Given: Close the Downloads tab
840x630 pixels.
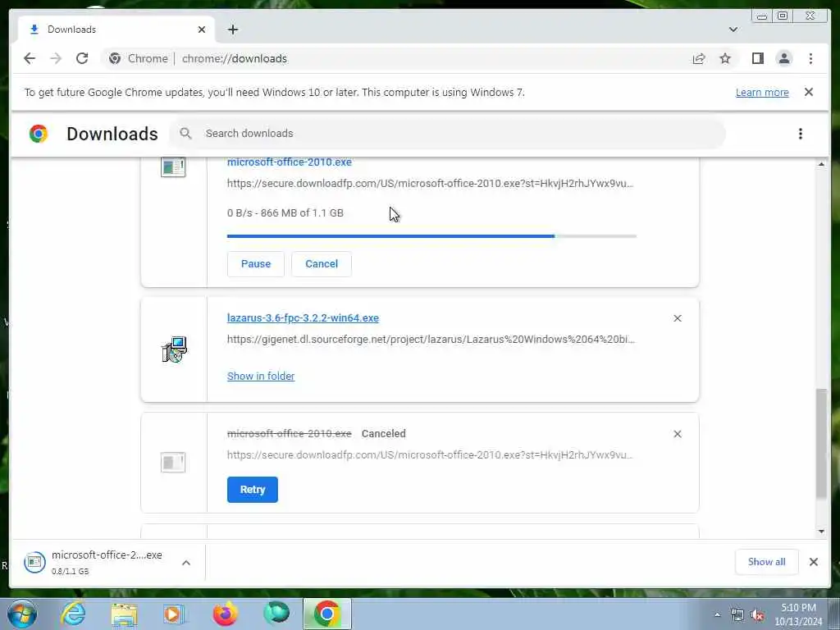Looking at the screenshot, I should [x=202, y=30].
